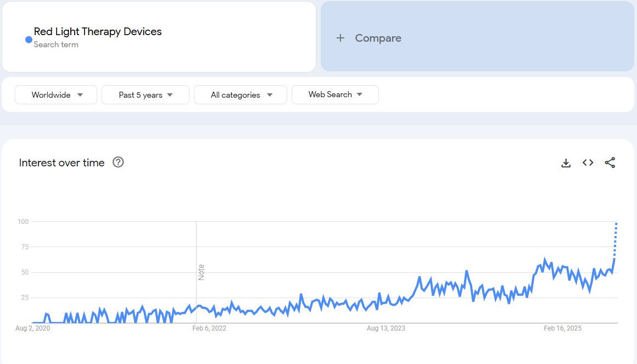Image resolution: width=637 pixels, height=364 pixels.
Task: Click the Interest over time heading
Action: click(62, 163)
